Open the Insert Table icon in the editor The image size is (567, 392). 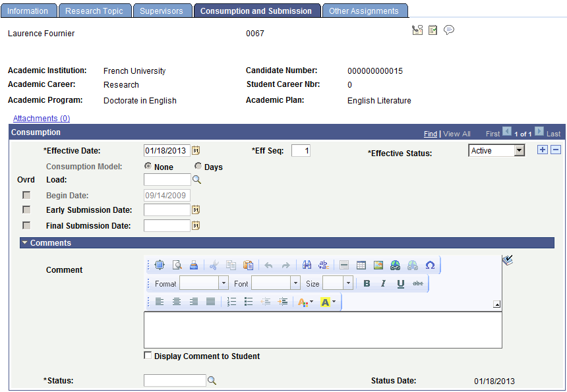361,265
